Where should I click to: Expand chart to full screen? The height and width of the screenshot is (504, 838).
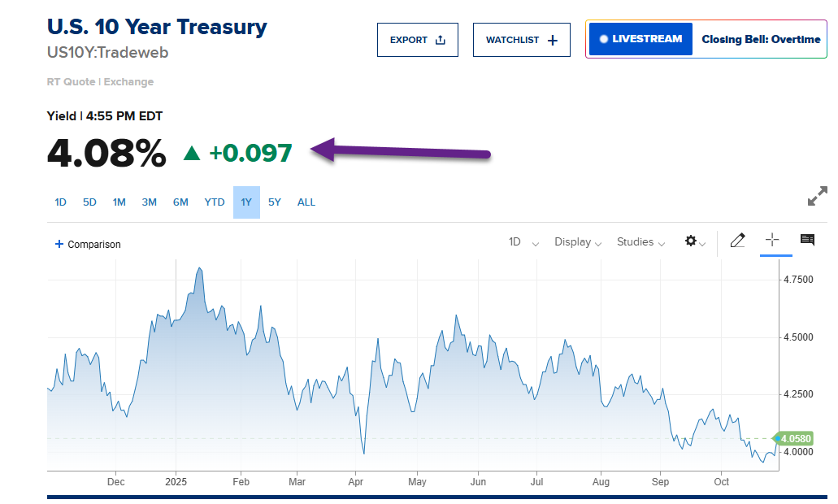tap(817, 196)
